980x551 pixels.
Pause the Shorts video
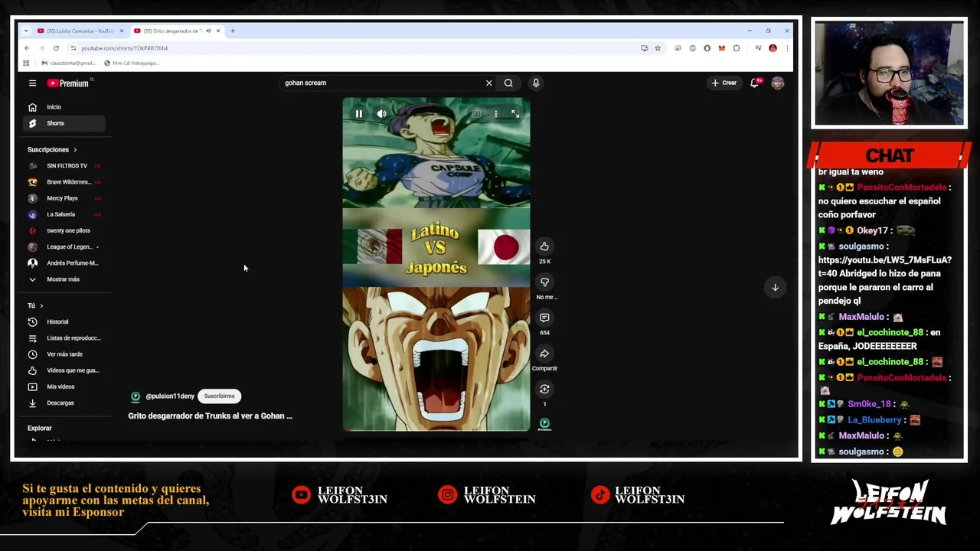click(x=358, y=114)
